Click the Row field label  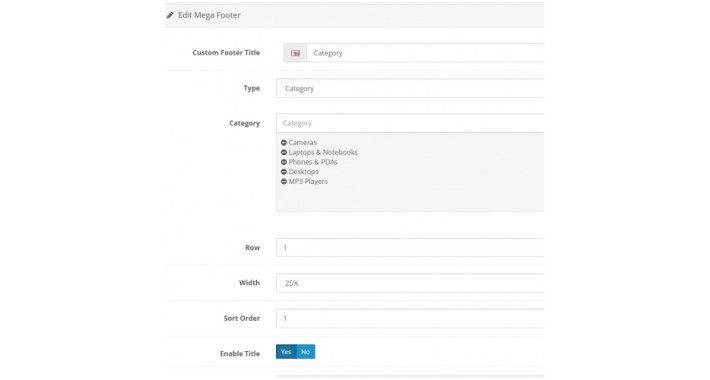[x=252, y=248]
